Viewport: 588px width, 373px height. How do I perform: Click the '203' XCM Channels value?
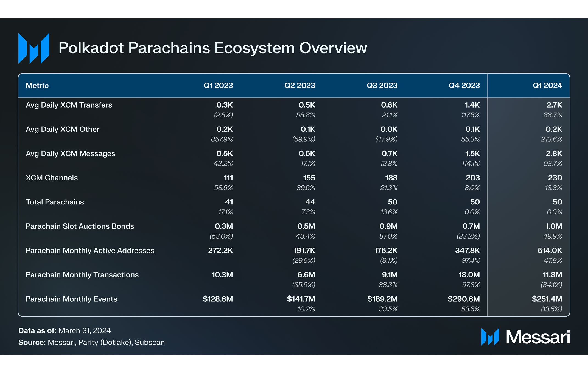[473, 178]
